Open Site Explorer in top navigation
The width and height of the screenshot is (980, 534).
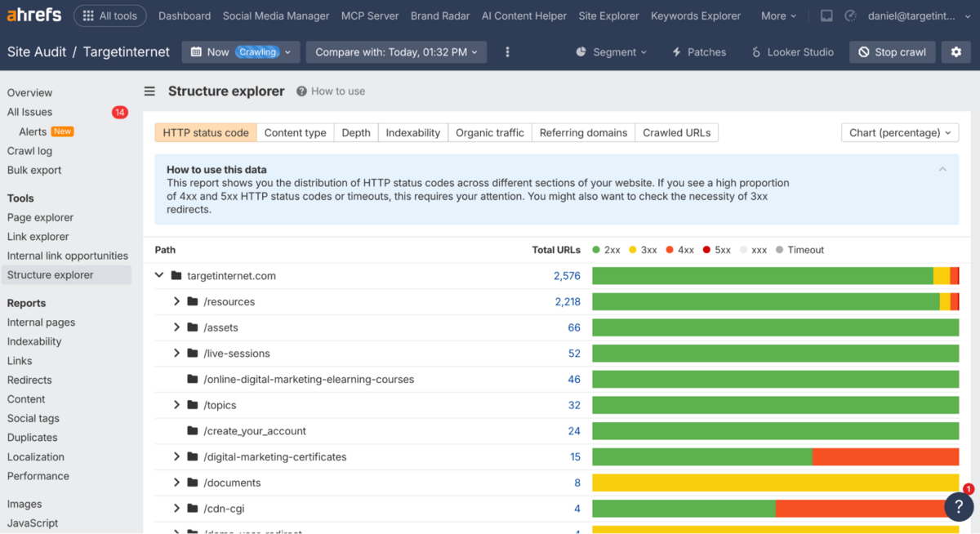point(608,16)
